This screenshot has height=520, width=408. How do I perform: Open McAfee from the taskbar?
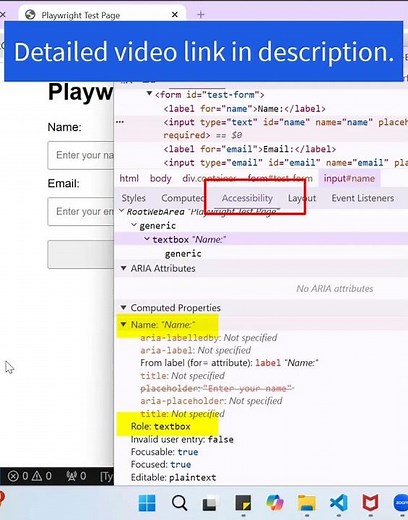370,503
